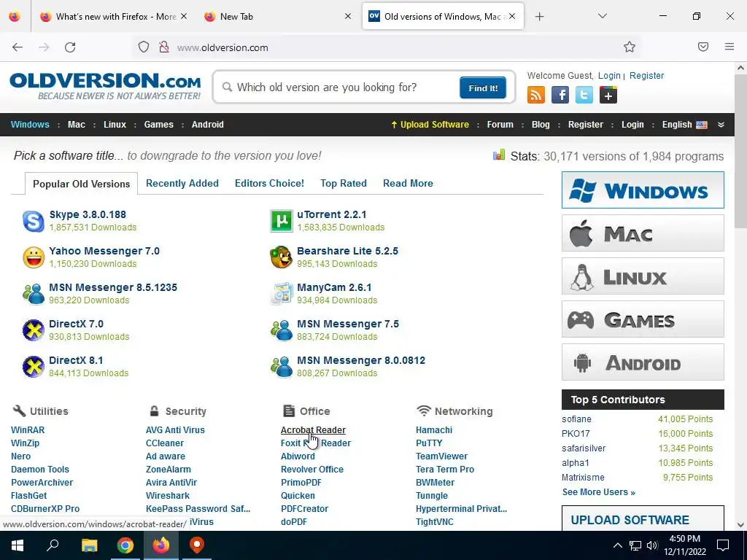Open a new Firefox tab
This screenshot has height=560, width=747.
(x=539, y=17)
